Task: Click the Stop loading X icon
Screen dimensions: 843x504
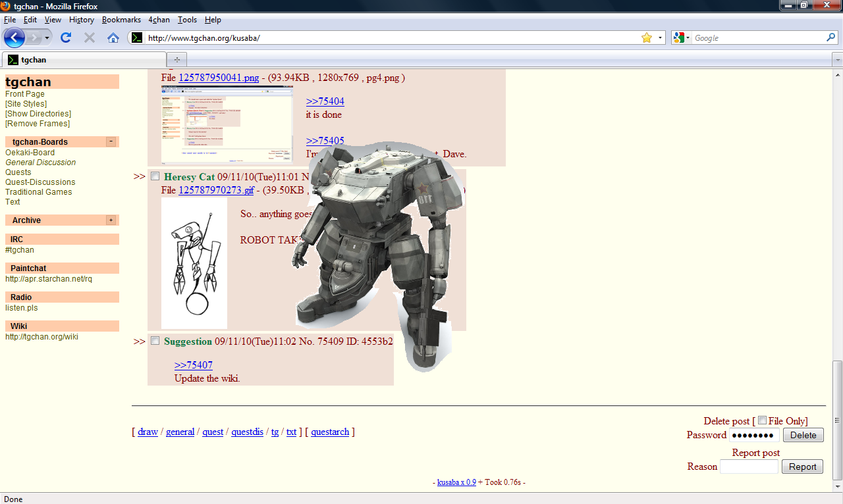Action: pos(90,38)
